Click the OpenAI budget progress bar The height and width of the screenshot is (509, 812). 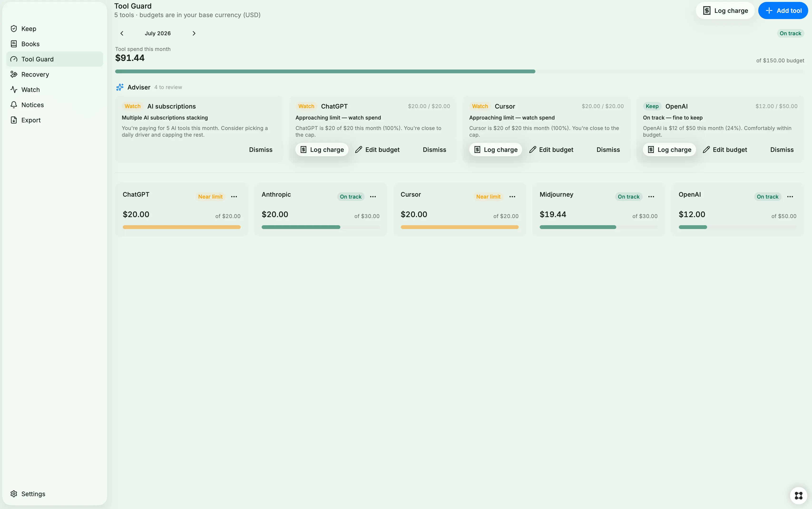click(x=738, y=227)
